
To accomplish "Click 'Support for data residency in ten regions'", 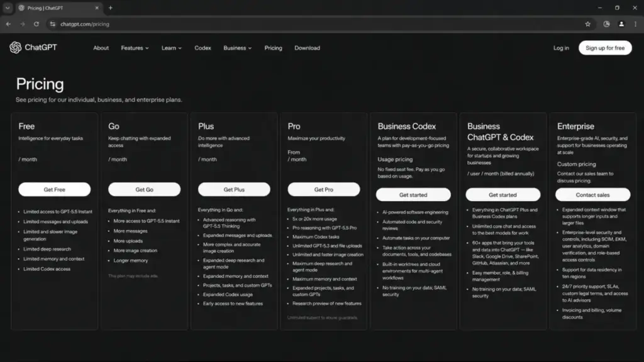I will pos(592,273).
